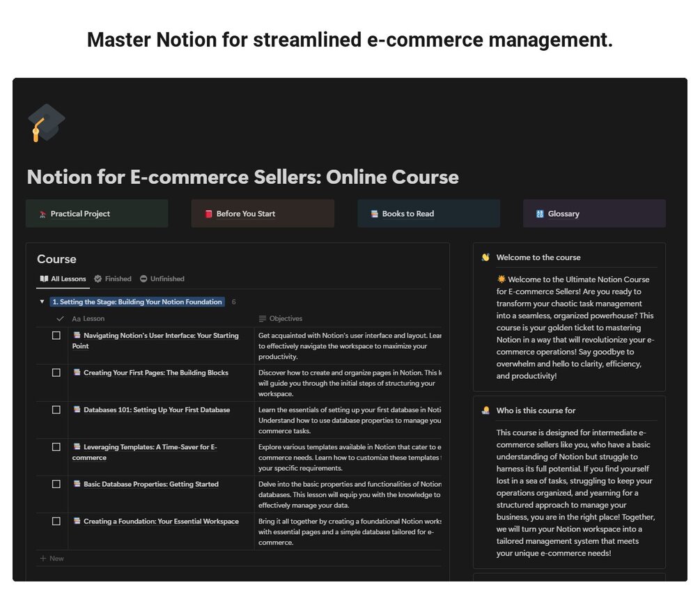This screenshot has width=700, height=594.
Task: Click the checkmark column header
Action: coord(61,319)
